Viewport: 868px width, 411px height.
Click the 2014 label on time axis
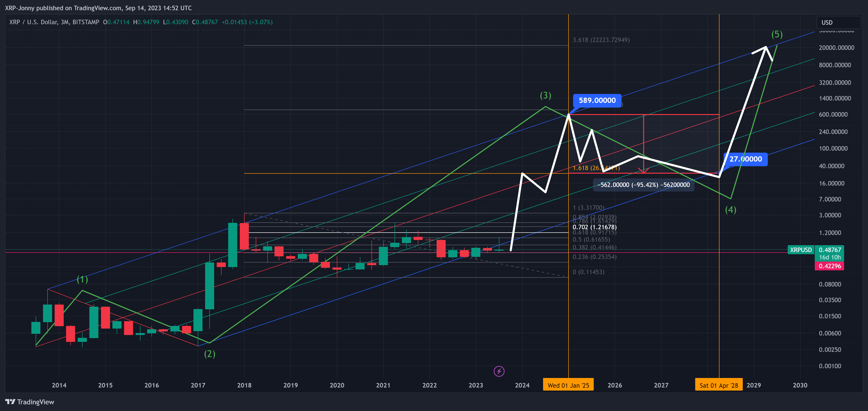pos(59,385)
